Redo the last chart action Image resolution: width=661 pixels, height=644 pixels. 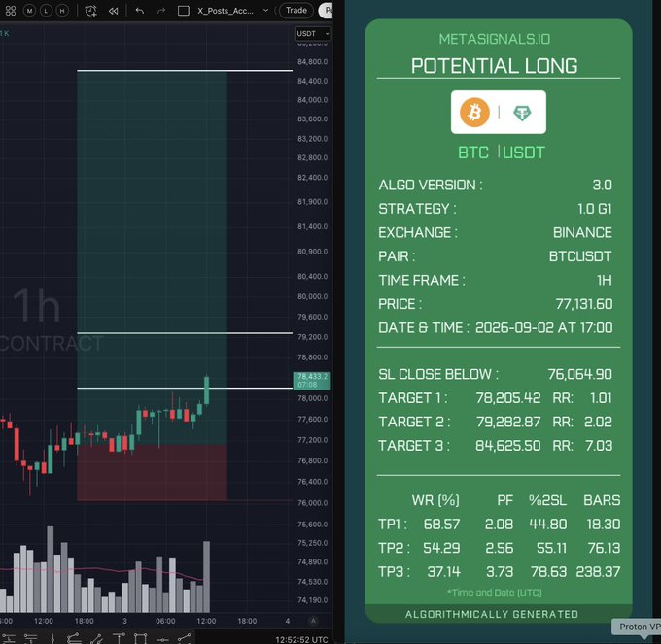161,11
